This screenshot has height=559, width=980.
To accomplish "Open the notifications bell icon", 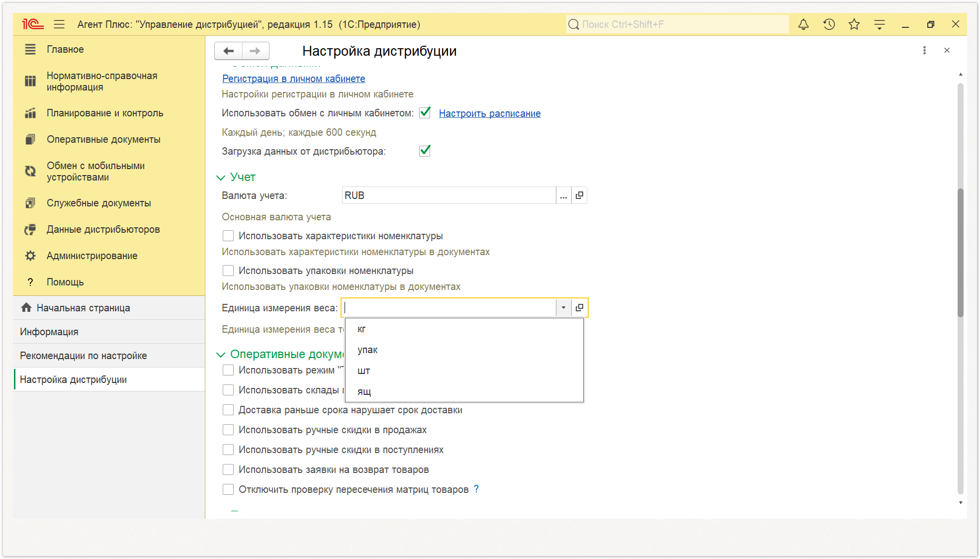I will coord(803,24).
